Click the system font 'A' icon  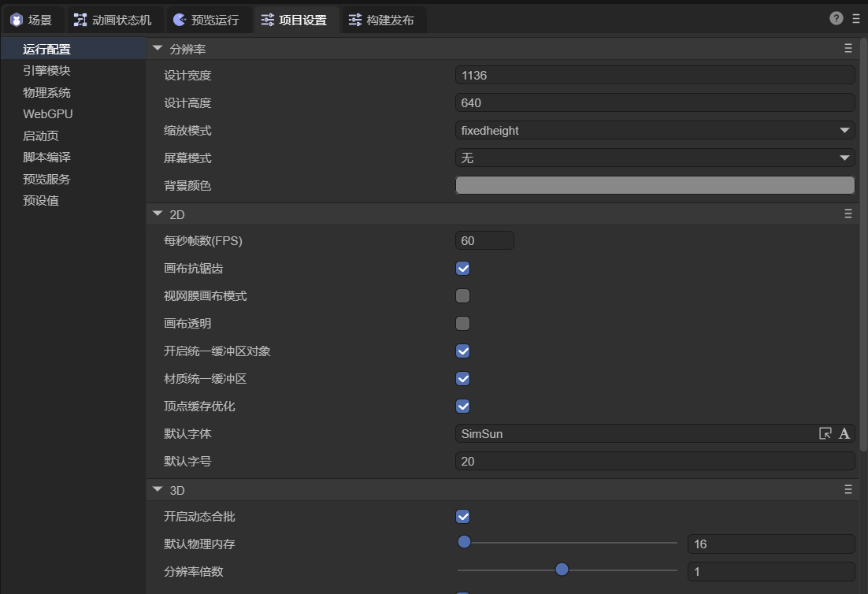pyautogui.click(x=844, y=433)
